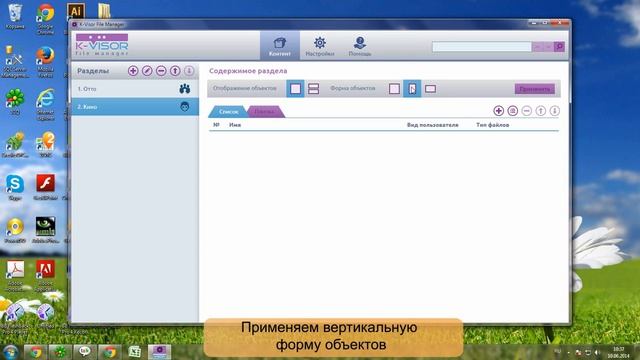This screenshot has height=360, width=640.
Task: Open SQL Server Management desktop shortcut
Action: pos(15,62)
